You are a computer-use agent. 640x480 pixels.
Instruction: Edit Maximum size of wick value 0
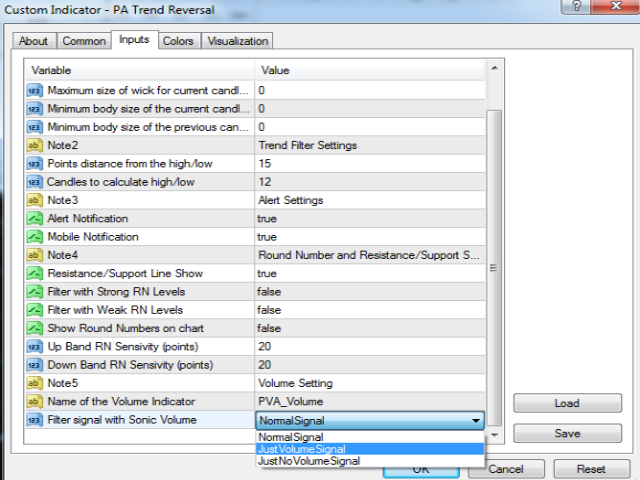pos(370,90)
